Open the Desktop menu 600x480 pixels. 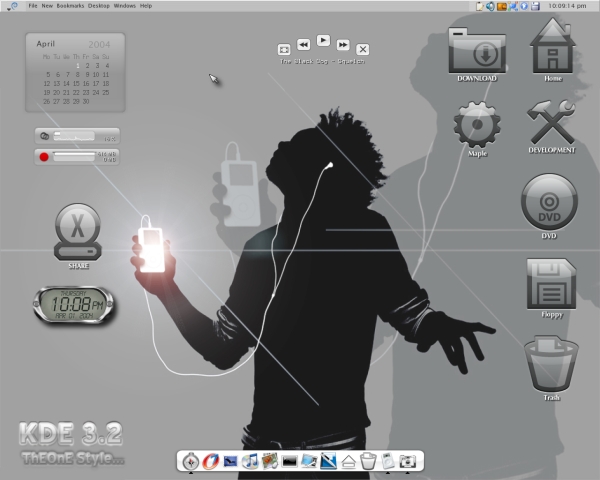tap(99, 6)
